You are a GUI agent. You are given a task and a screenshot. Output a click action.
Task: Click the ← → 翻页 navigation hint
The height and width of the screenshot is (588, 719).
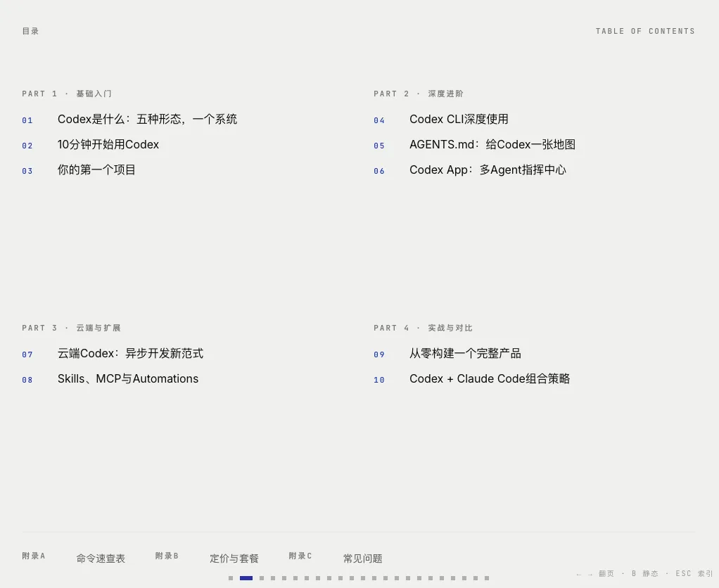coord(594,573)
